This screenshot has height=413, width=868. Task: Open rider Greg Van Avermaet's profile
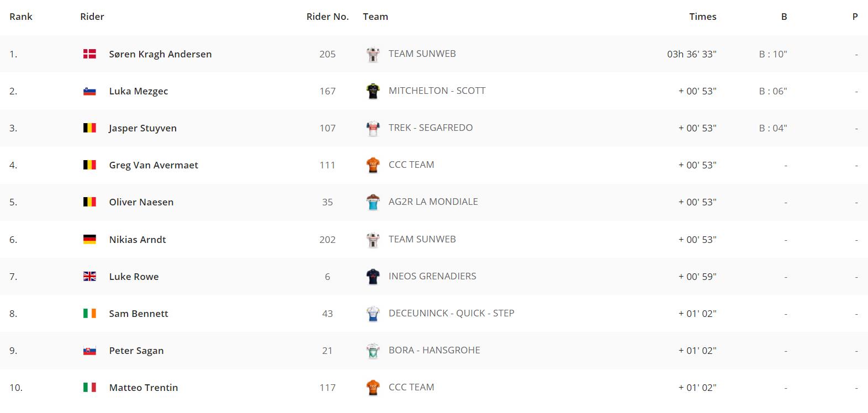point(154,165)
